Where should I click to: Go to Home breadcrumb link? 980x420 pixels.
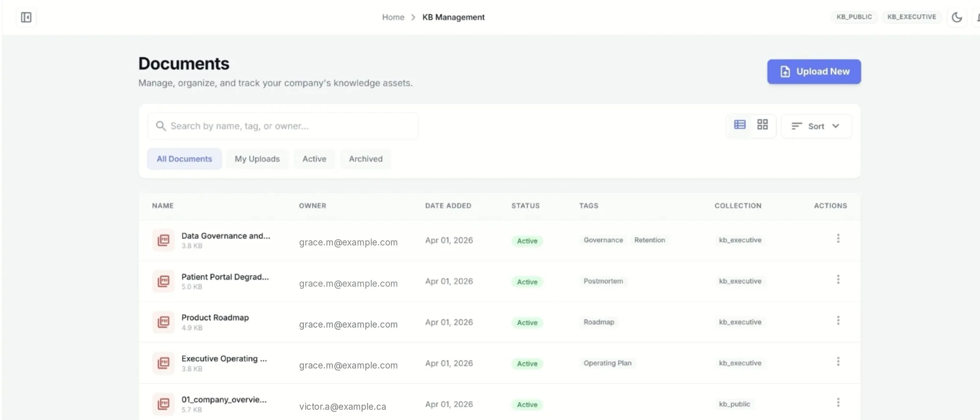pyautogui.click(x=393, y=17)
